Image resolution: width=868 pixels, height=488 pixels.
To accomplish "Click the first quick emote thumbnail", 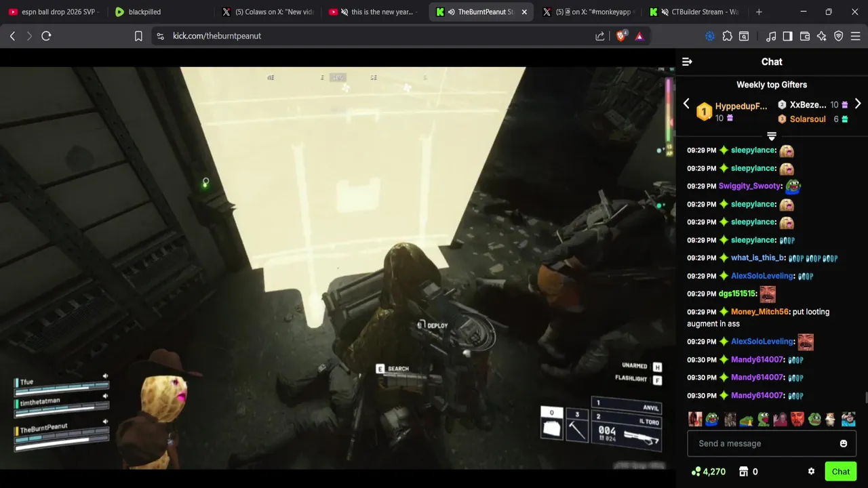I will pos(695,420).
